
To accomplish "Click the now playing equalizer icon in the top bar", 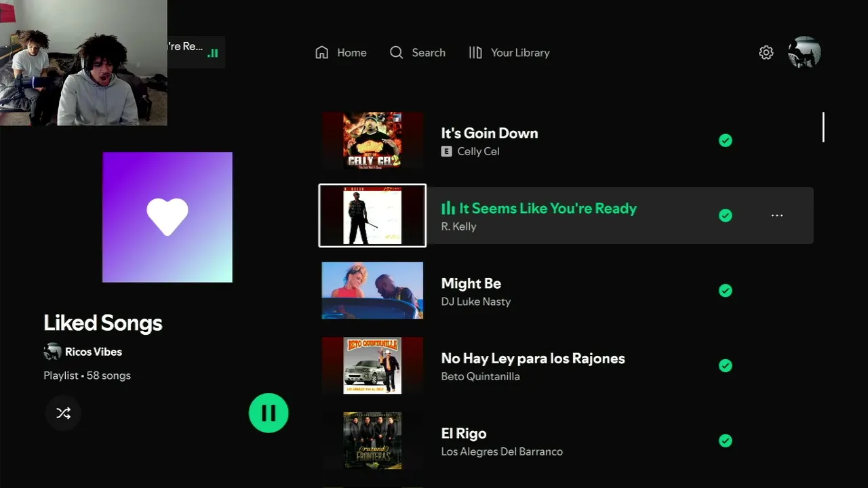I will [213, 53].
